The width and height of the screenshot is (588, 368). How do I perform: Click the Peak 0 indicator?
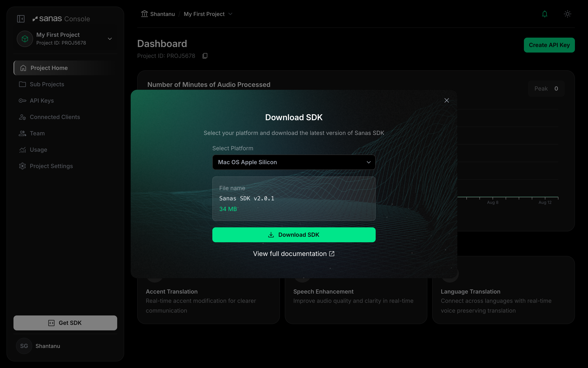pyautogui.click(x=546, y=89)
